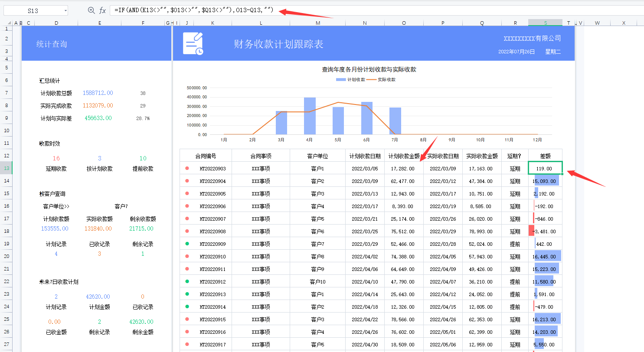Viewport: 644px width, 352px height.
Task: Click the company name XXXXXXXXX有限公司
Action: tap(532, 38)
